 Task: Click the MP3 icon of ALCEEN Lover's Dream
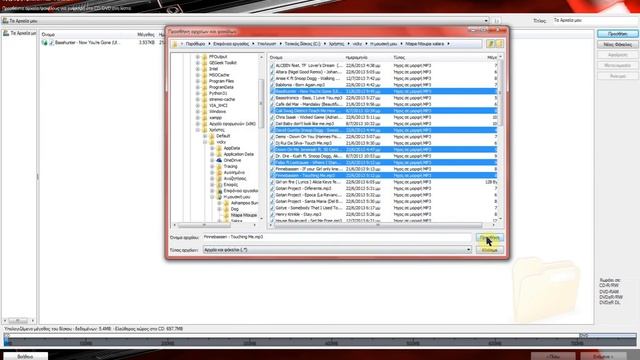[x=272, y=65]
